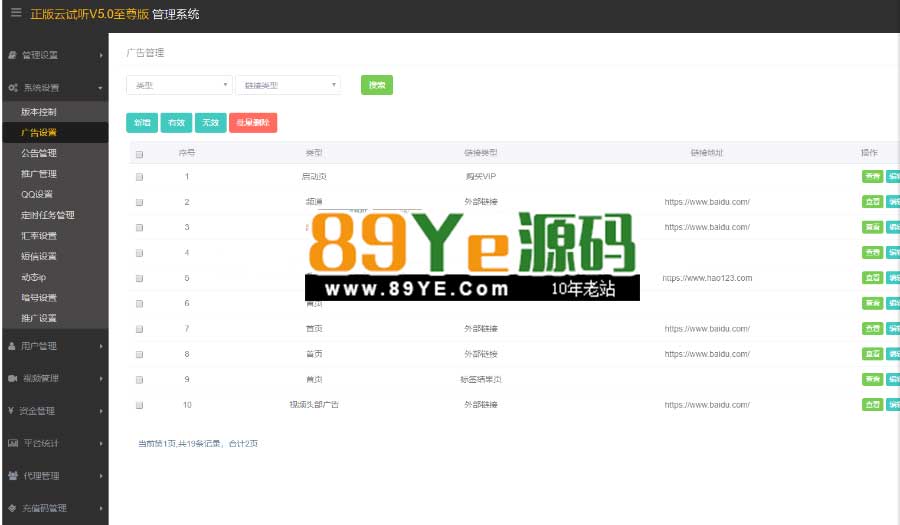Click the green view button in row 1
Image resolution: width=900 pixels, height=525 pixels.
point(872,176)
